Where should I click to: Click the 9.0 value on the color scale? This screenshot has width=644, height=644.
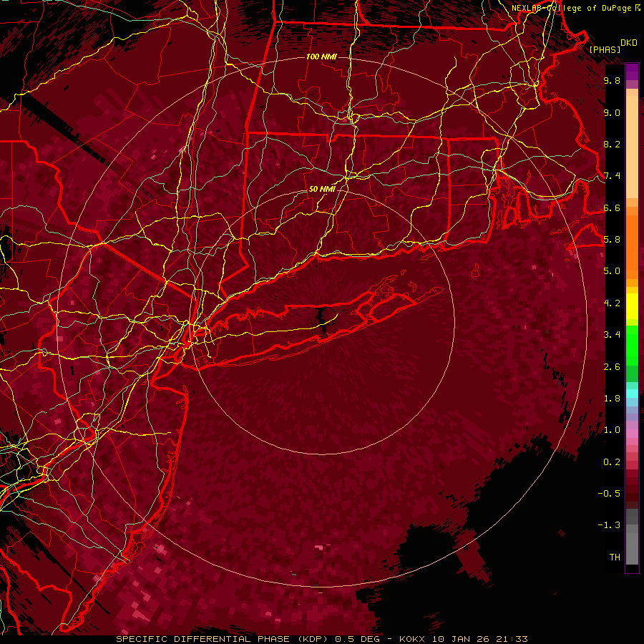(x=612, y=112)
